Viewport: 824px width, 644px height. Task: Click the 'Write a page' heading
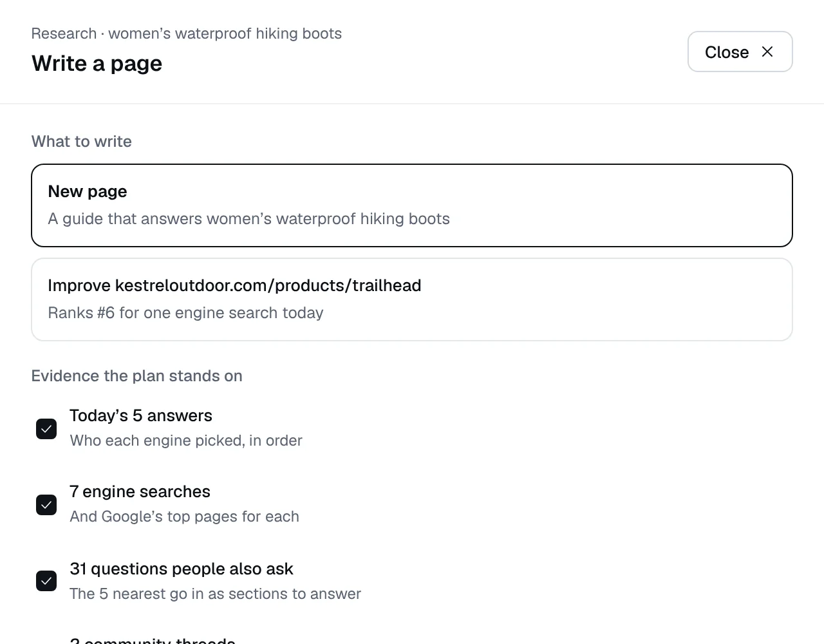[97, 63]
